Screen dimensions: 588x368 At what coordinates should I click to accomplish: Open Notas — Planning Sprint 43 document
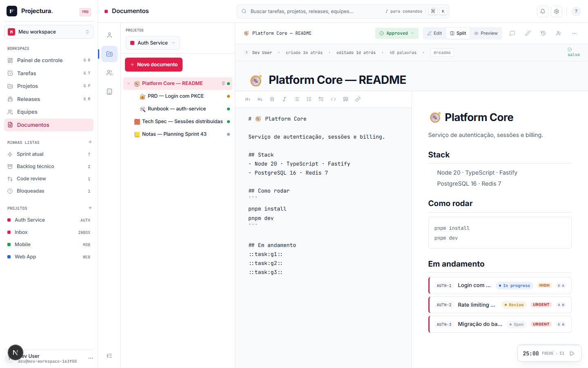pyautogui.click(x=178, y=134)
